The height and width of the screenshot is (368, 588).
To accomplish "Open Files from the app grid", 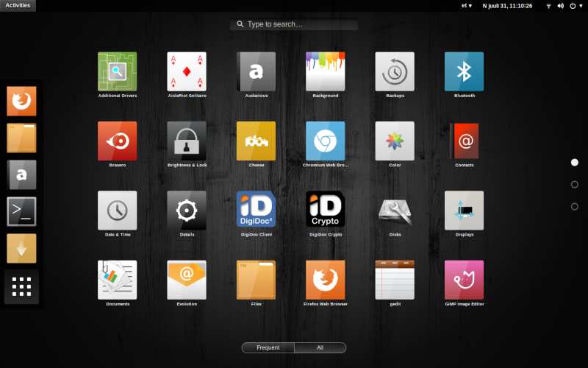I will click(256, 280).
